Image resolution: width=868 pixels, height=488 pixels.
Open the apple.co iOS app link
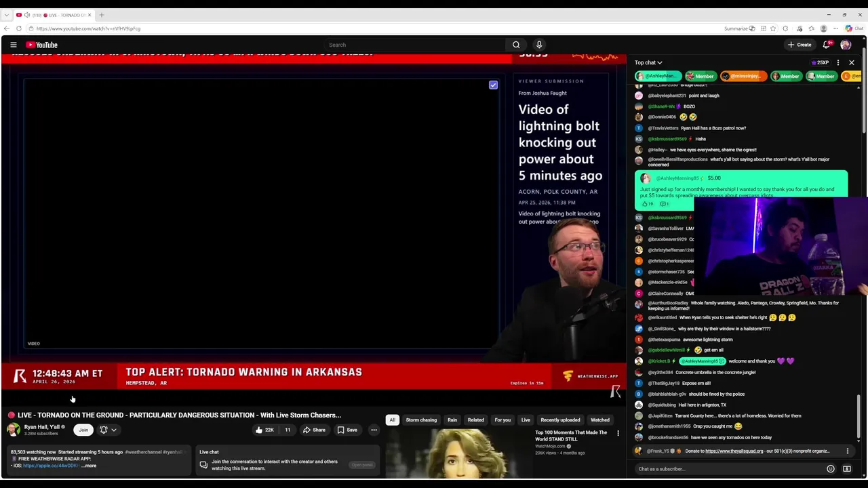[51, 466]
